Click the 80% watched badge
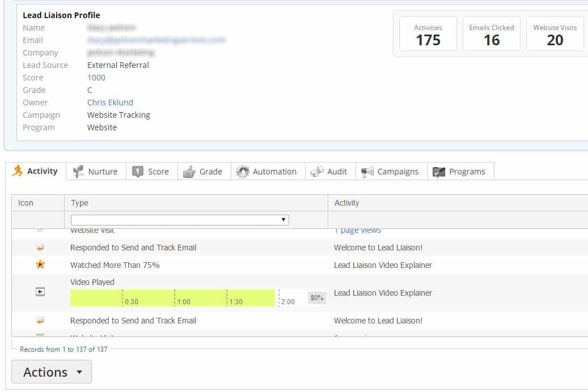The width and height of the screenshot is (588, 392). 316,298
